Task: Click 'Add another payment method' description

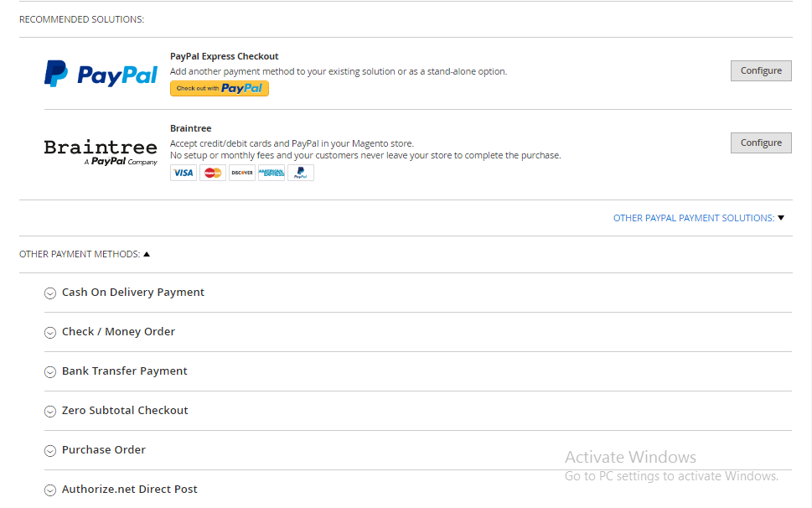Action: [339, 71]
